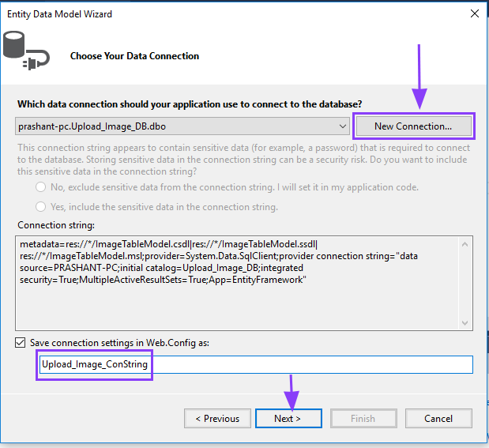
Task: Select 'Yes, include the sensitive data' option
Action: 41,207
